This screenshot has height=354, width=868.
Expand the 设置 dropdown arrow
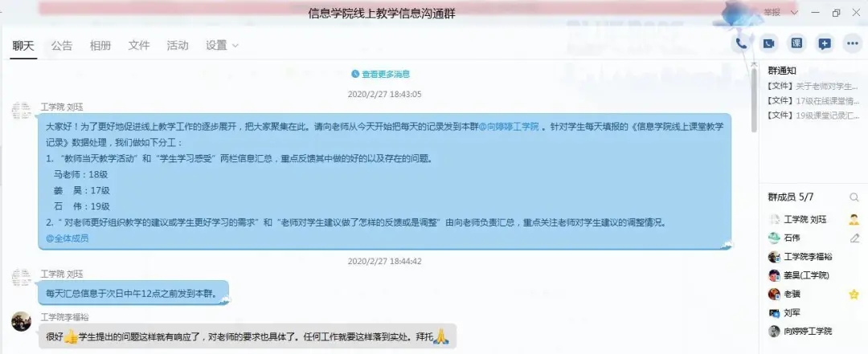pyautogui.click(x=235, y=46)
